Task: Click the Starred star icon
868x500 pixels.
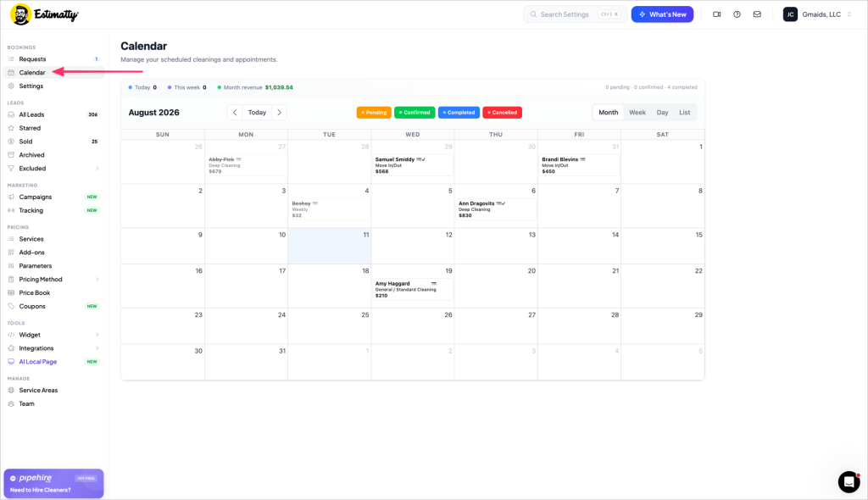Action: coord(11,128)
